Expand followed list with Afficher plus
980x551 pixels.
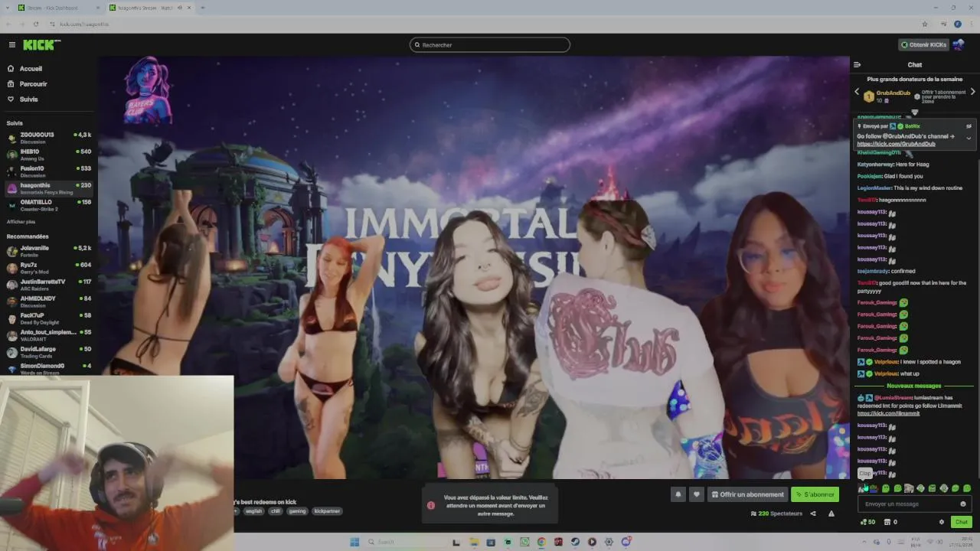[21, 222]
